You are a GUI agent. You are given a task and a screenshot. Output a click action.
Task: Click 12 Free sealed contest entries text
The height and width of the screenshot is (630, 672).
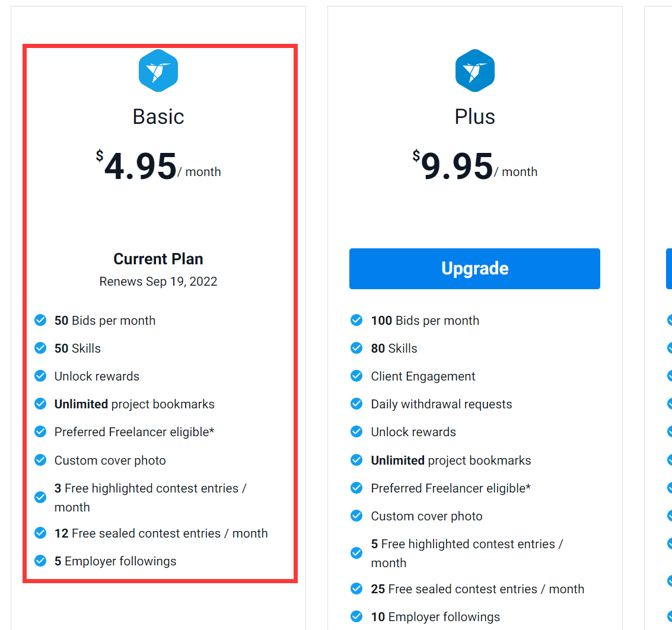(x=161, y=533)
